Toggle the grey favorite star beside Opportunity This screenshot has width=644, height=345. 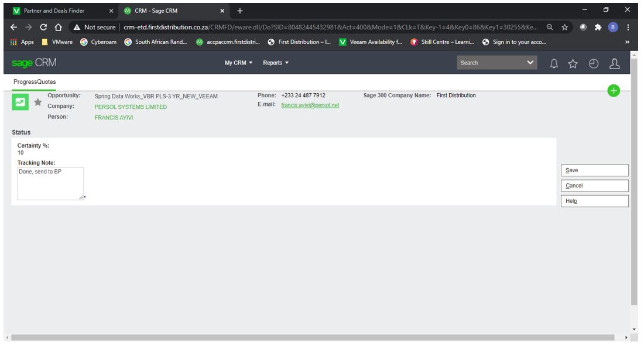coord(38,103)
